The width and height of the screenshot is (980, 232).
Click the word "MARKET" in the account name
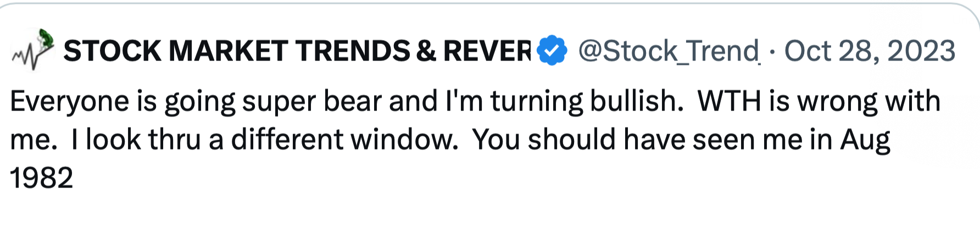pyautogui.click(x=229, y=51)
